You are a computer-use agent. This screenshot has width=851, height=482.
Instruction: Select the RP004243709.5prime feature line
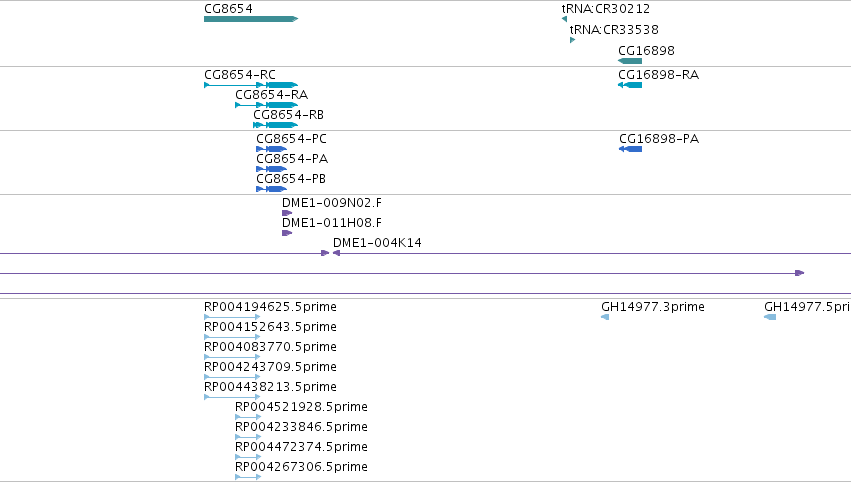[232, 377]
